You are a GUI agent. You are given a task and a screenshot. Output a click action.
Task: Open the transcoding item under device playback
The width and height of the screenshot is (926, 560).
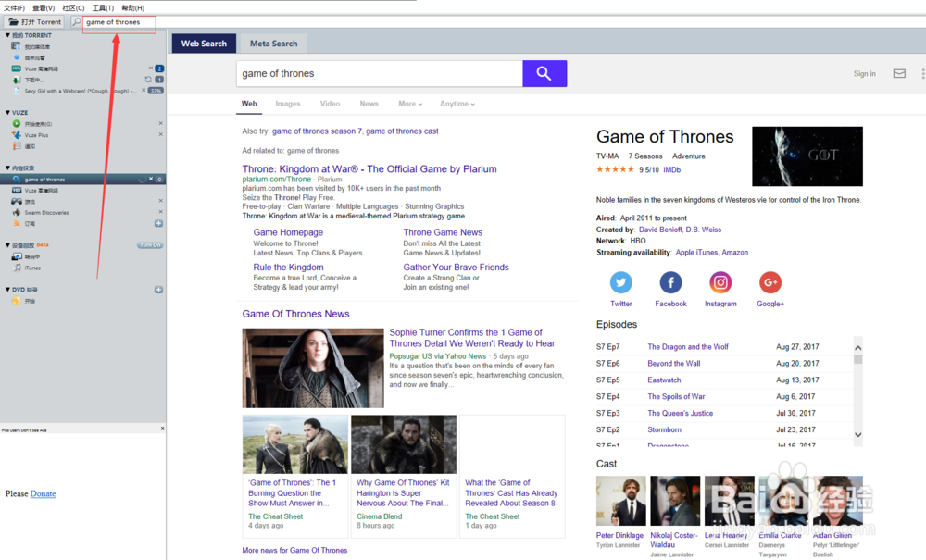[x=27, y=257]
